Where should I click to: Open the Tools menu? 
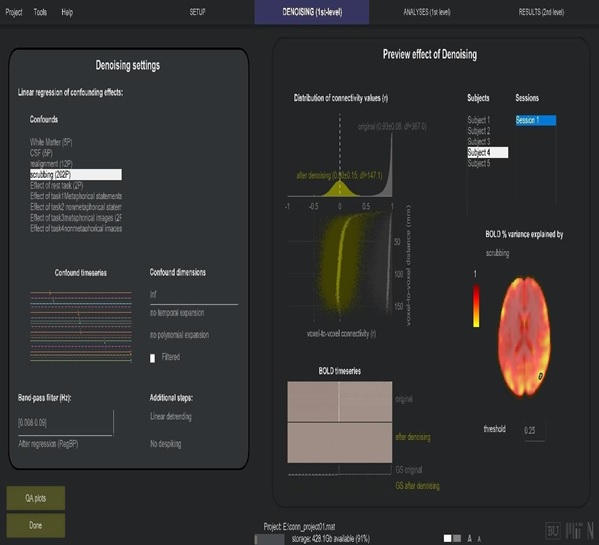(x=40, y=12)
